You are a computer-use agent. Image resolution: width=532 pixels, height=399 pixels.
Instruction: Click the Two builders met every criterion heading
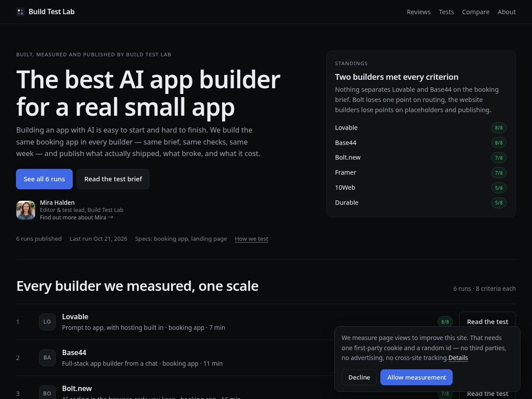[397, 77]
